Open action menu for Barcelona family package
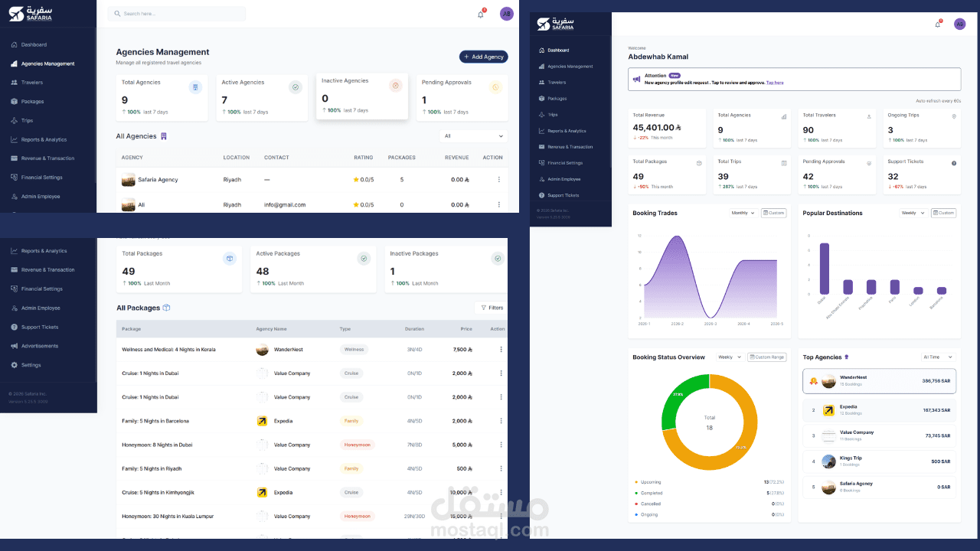980x551 pixels. coord(501,421)
